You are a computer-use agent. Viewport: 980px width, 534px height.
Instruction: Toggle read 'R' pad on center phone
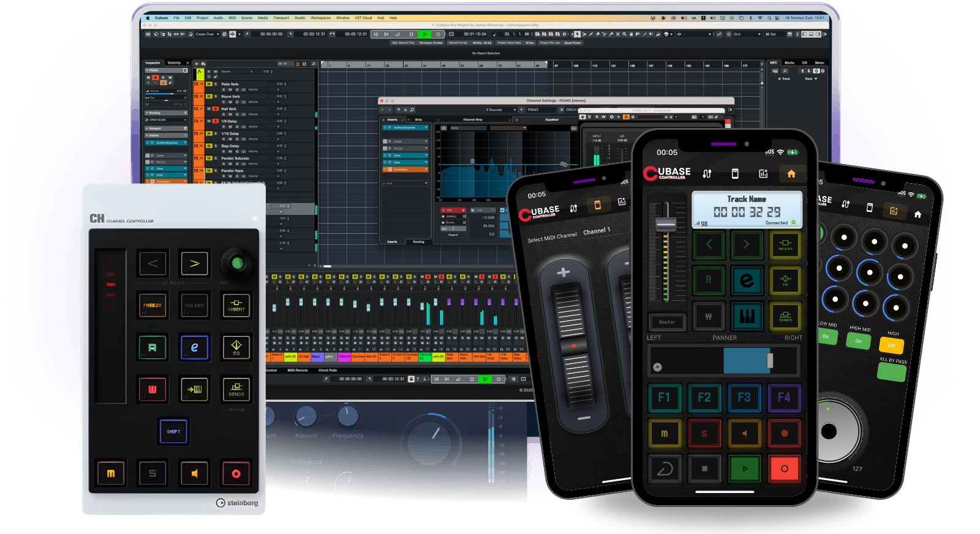pyautogui.click(x=709, y=280)
